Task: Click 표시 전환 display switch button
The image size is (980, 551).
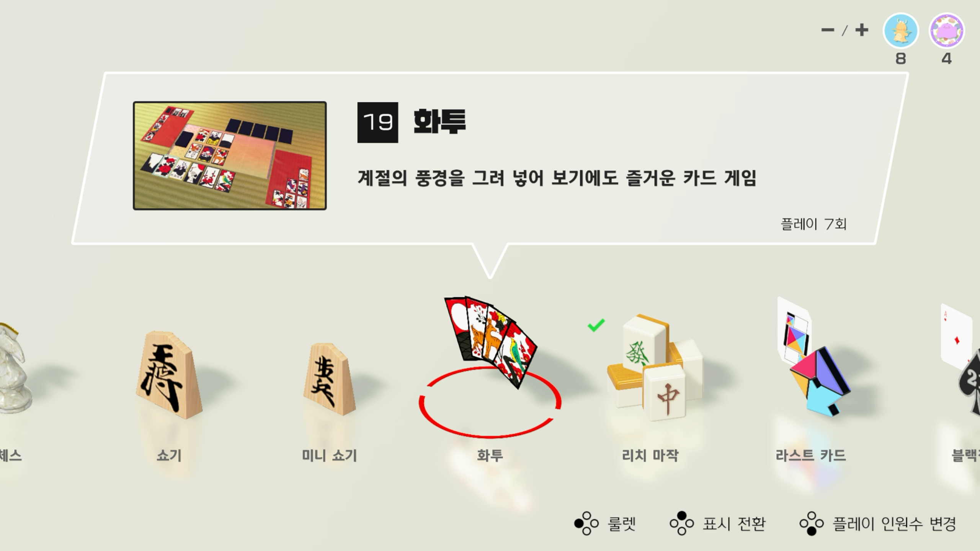Action: click(x=718, y=523)
